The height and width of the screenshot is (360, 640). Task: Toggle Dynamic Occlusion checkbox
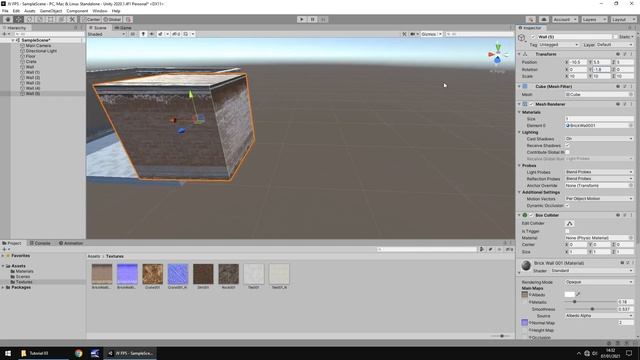pos(567,205)
